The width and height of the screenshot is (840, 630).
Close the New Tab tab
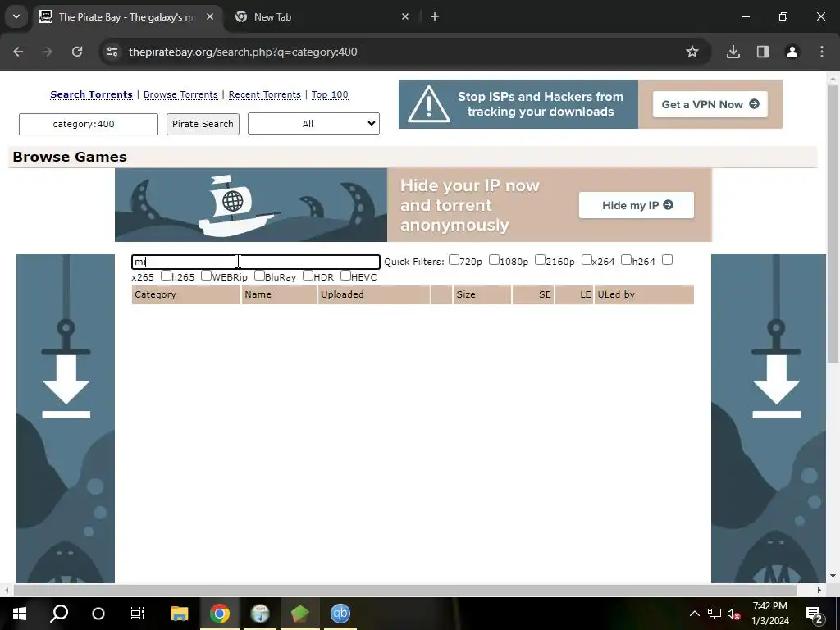point(405,16)
